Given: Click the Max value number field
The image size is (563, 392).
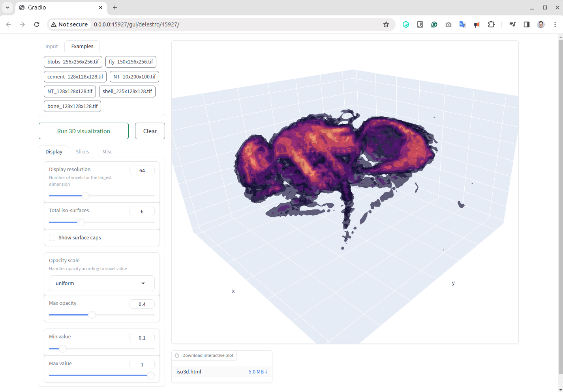Looking at the screenshot, I should [x=142, y=364].
